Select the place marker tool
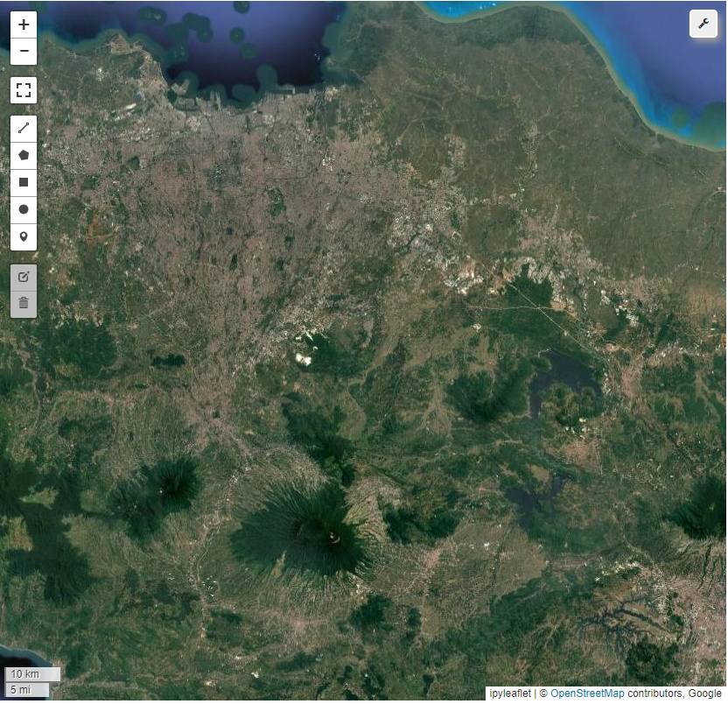Screen dimensions: 728x704 (24, 236)
